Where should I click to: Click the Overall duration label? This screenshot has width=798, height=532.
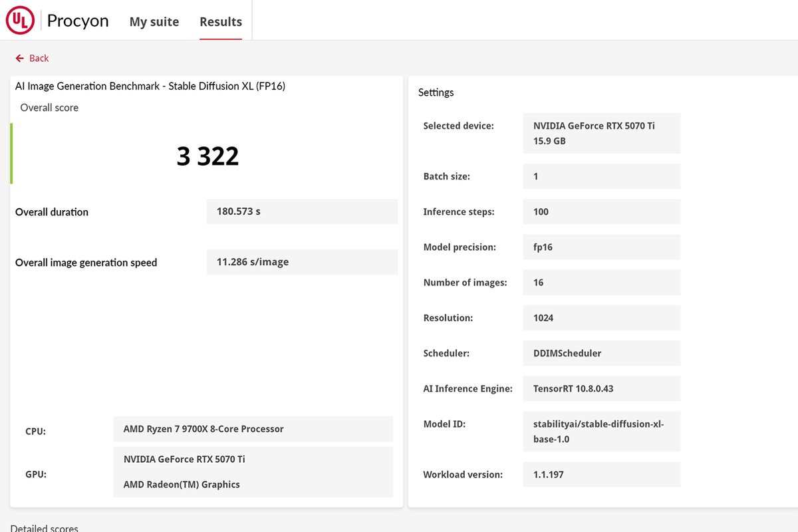tap(52, 212)
